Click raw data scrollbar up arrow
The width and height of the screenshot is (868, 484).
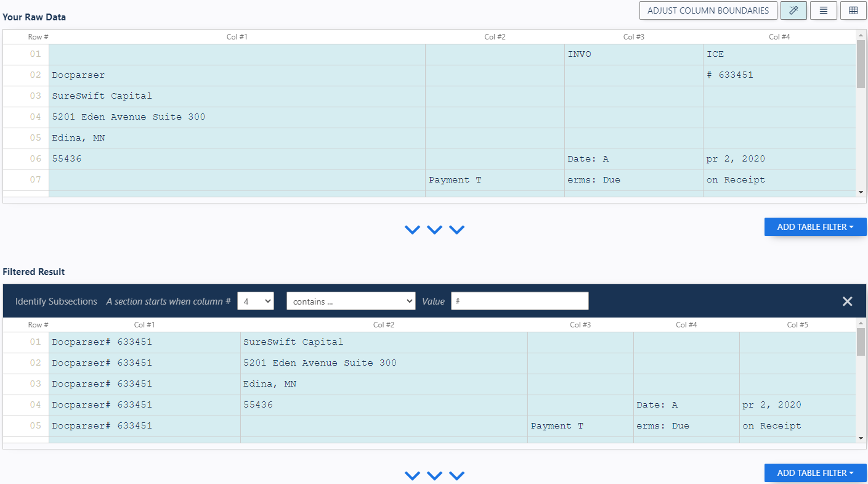tap(861, 35)
